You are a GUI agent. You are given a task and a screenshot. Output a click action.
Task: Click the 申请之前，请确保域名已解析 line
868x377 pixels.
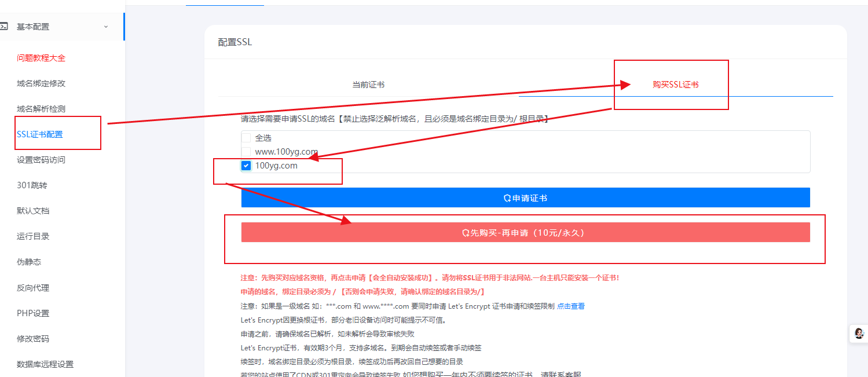click(x=328, y=334)
